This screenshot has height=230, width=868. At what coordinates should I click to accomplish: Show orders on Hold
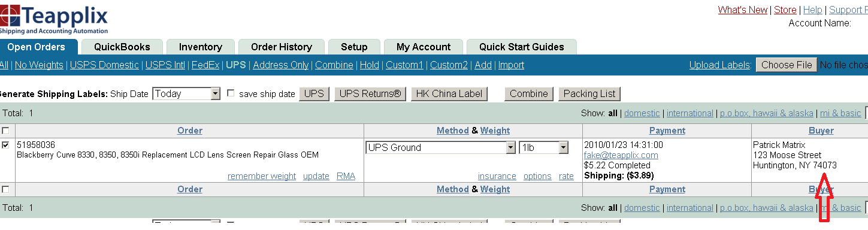click(370, 65)
